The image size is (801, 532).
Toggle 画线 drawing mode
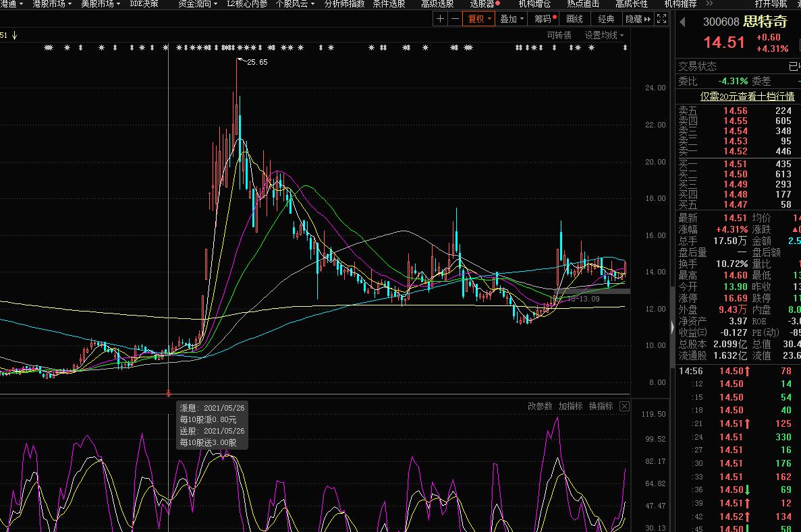click(574, 19)
